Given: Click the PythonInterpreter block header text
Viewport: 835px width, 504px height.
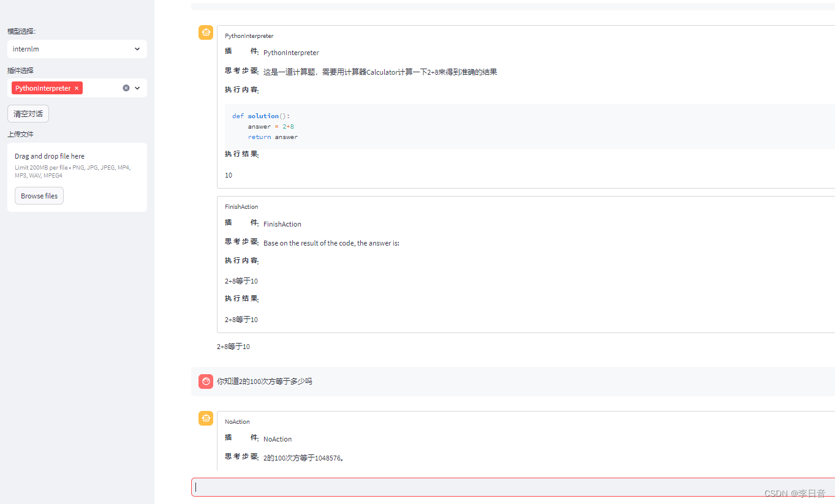Looking at the screenshot, I should (249, 36).
